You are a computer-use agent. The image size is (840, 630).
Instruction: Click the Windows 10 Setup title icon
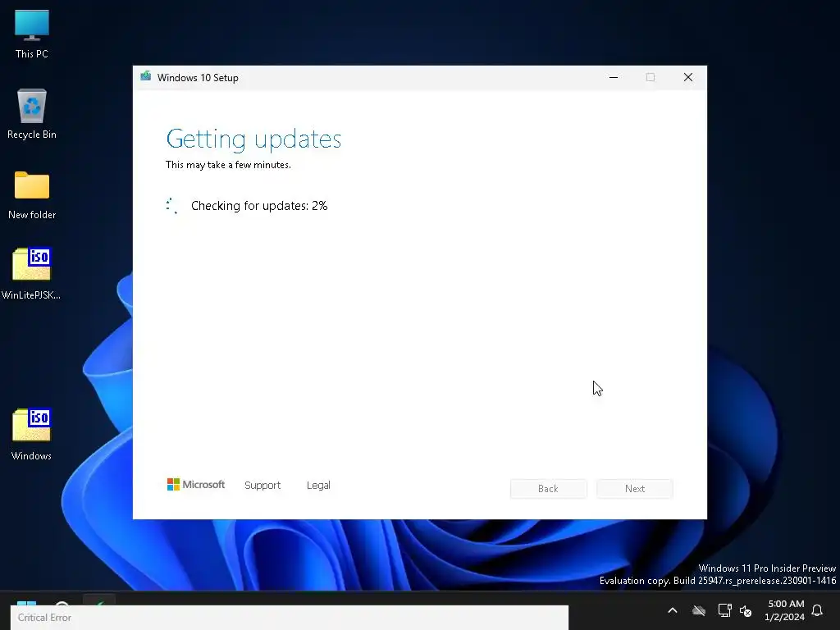tap(146, 77)
